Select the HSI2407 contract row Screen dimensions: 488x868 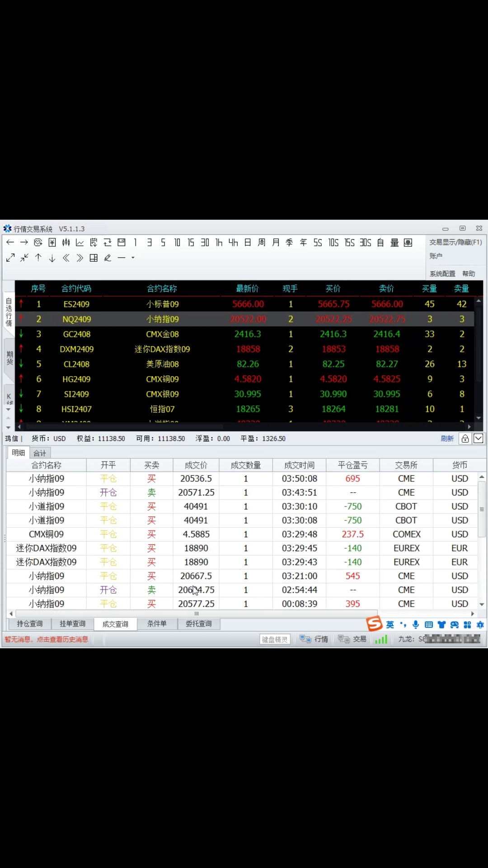(244, 409)
